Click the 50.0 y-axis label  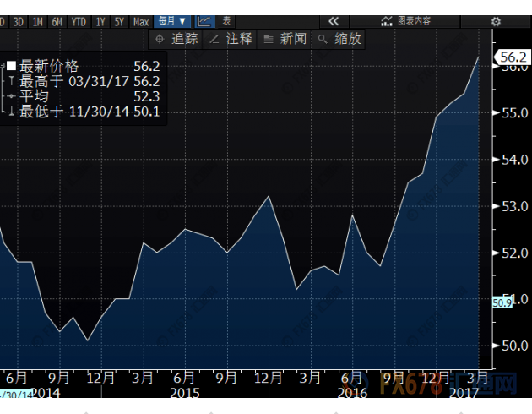(x=515, y=346)
